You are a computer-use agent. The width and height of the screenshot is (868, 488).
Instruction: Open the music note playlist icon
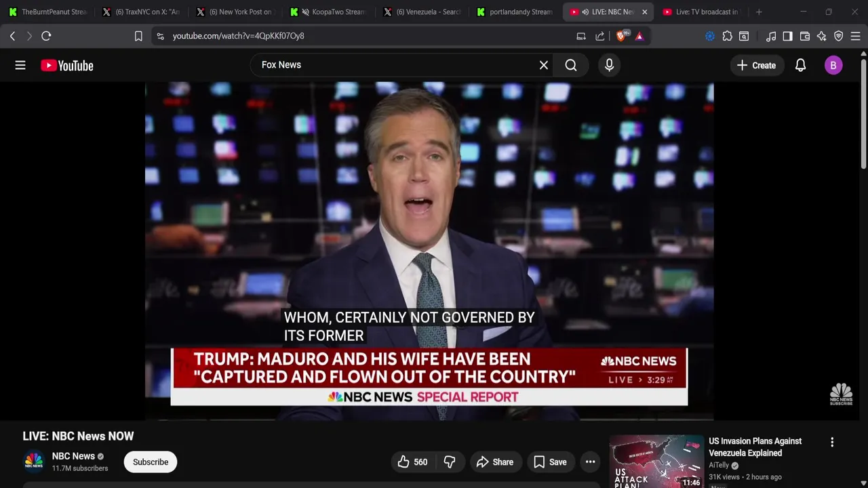[x=771, y=36]
